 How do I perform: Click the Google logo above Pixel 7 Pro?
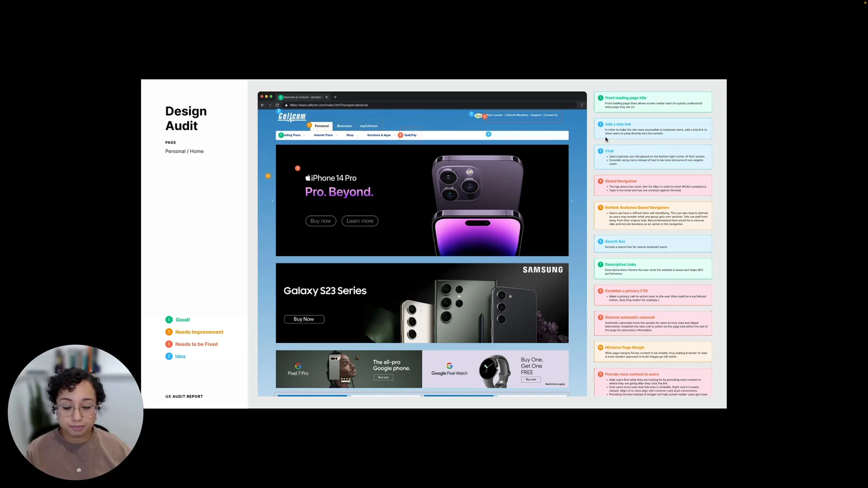298,366
